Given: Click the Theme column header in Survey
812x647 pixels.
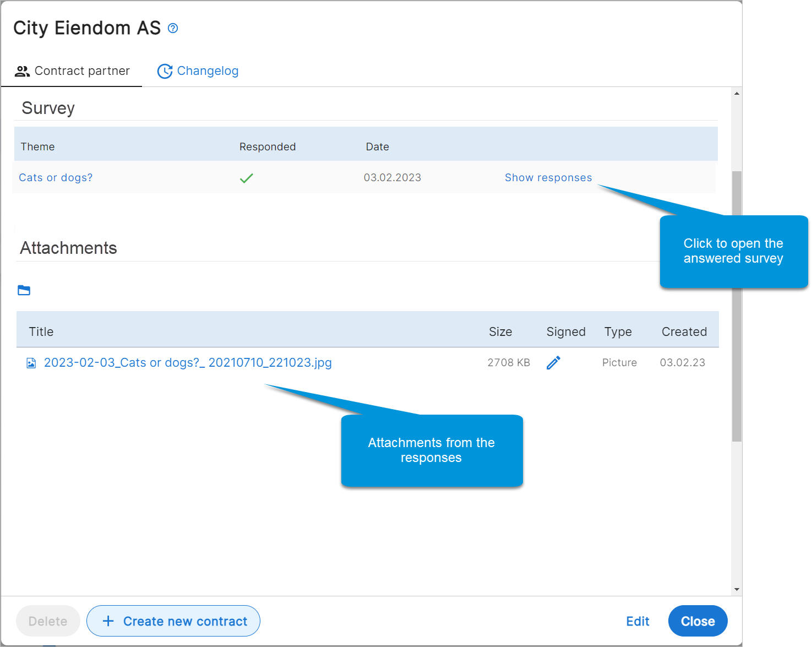Looking at the screenshot, I should click(x=37, y=146).
